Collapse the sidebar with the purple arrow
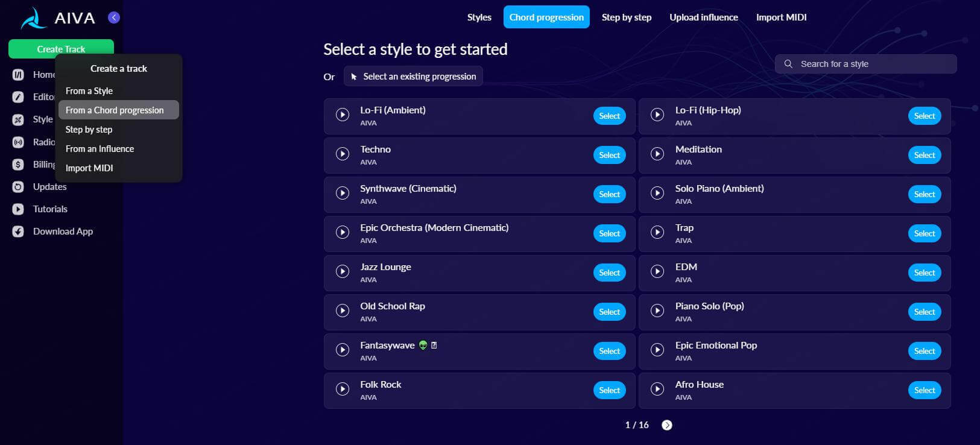 113,17
